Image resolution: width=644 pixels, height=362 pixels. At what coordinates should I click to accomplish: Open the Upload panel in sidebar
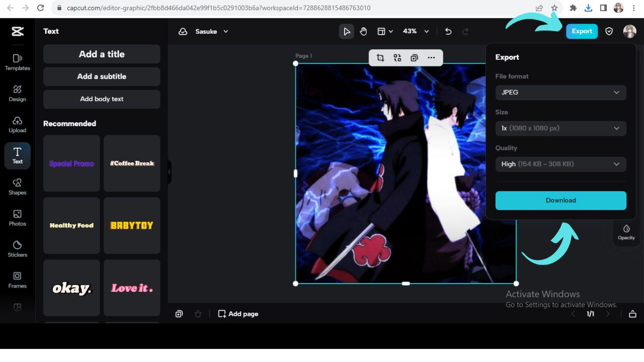click(18, 125)
